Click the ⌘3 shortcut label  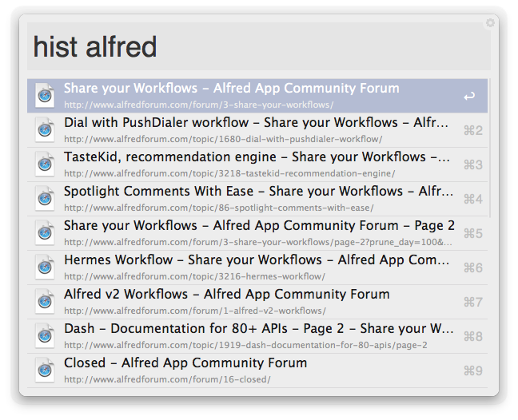[473, 165]
